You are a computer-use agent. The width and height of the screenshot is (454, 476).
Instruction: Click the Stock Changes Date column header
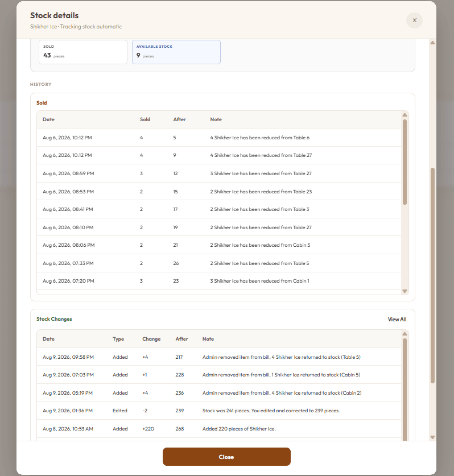point(48,339)
